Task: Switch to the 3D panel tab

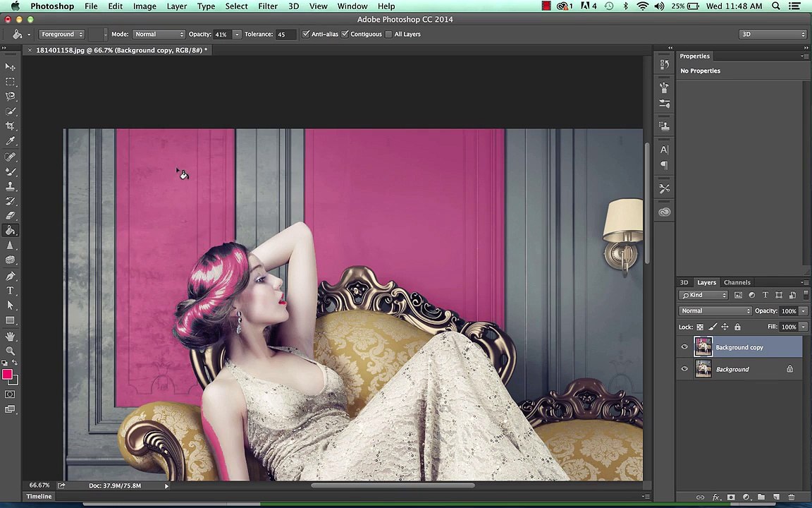Action: tap(684, 282)
